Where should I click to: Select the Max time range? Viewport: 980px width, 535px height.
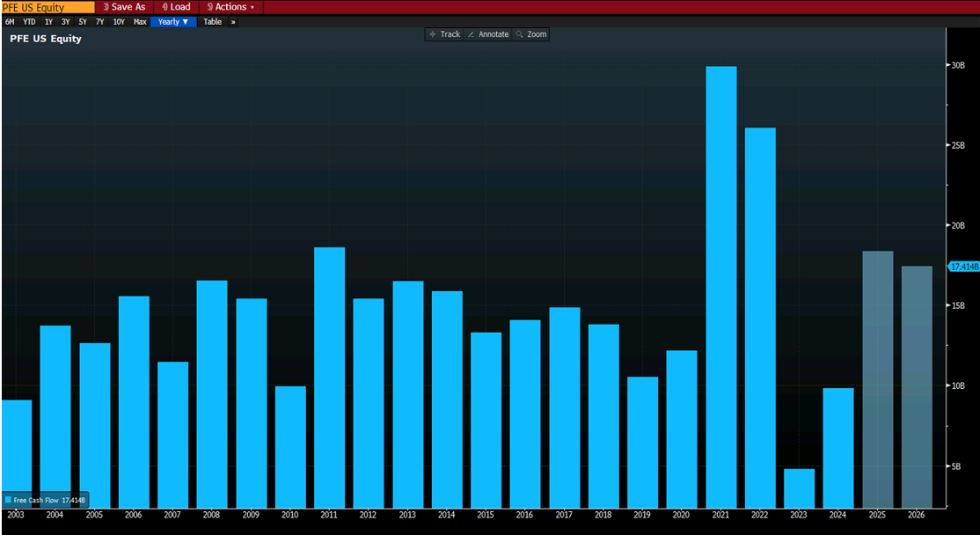(140, 22)
